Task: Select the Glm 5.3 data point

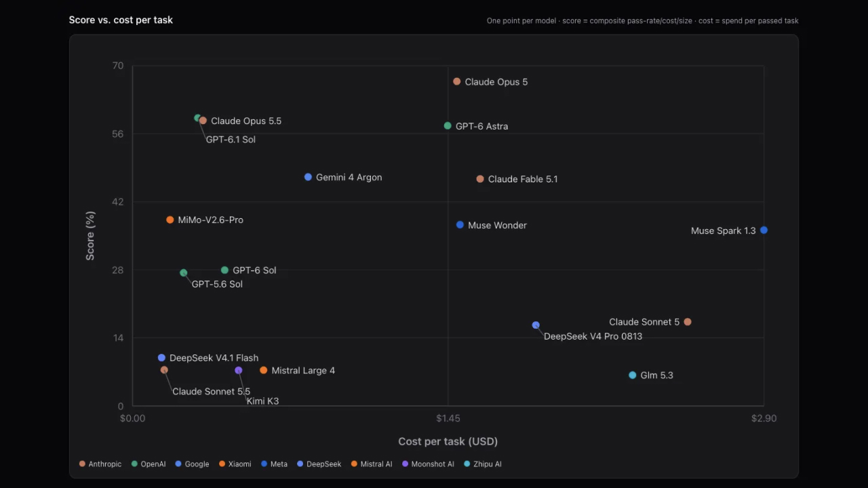Action: click(633, 375)
